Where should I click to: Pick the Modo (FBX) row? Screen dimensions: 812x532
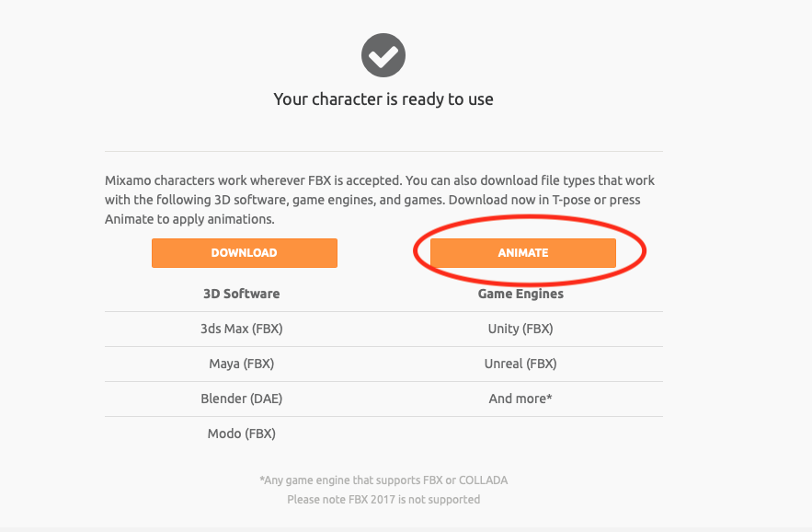[x=242, y=434]
